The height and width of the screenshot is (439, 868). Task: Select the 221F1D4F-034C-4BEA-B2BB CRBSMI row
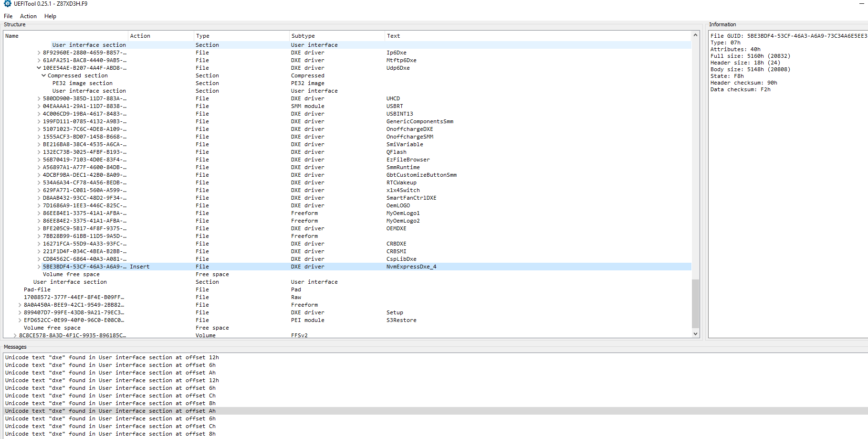pos(347,252)
